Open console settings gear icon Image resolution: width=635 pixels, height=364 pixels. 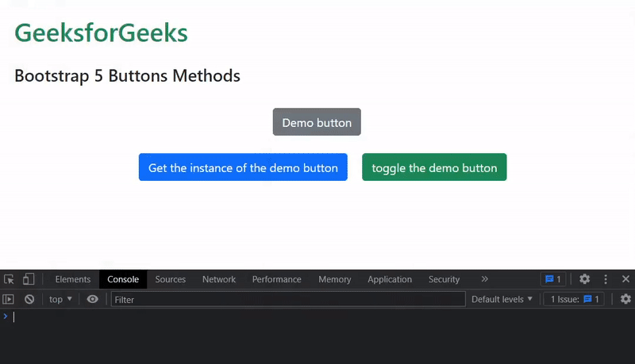click(625, 299)
